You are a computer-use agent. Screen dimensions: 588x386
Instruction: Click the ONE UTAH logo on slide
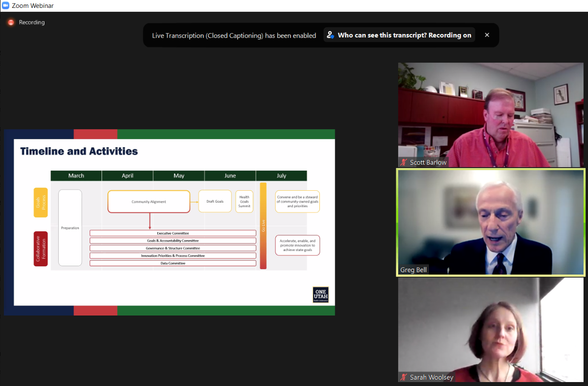(x=320, y=294)
